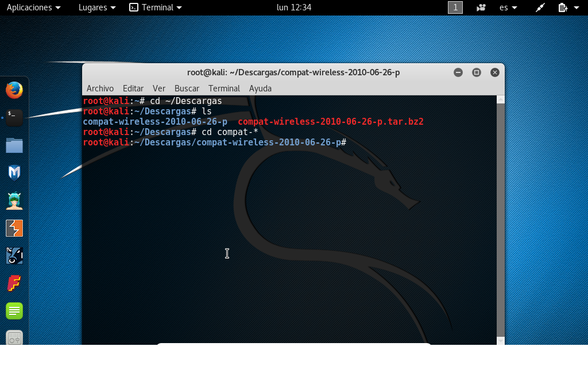Click the red compat-wireless-2010-06-26-p.tar.bz2 file name
Viewport: 588px width, 377px height.
tap(330, 122)
